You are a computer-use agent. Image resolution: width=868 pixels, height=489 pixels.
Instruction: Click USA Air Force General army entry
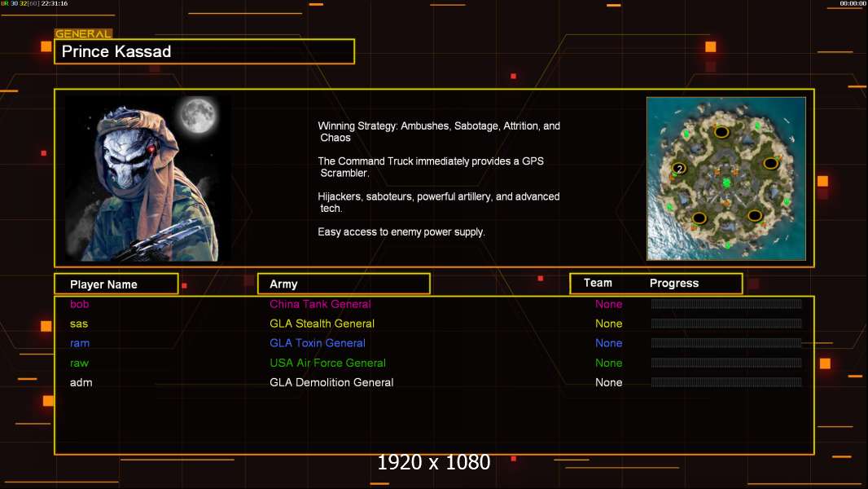pos(327,363)
